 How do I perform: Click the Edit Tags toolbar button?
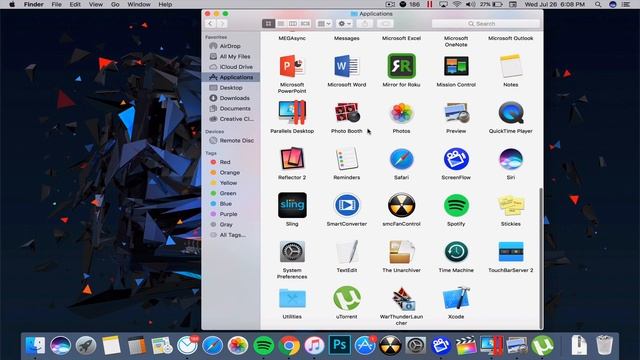point(385,24)
